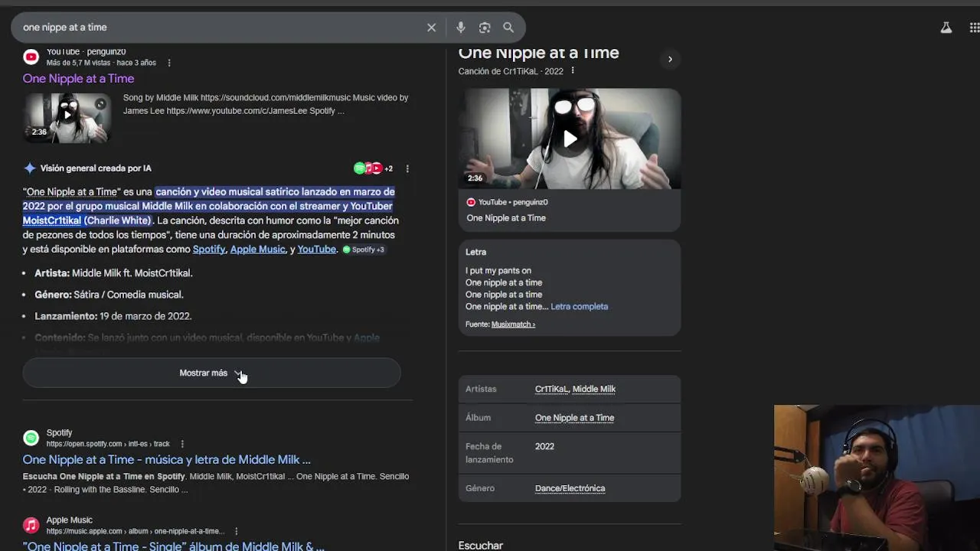
Task: Open options menu for Apple Music result
Action: (237, 531)
